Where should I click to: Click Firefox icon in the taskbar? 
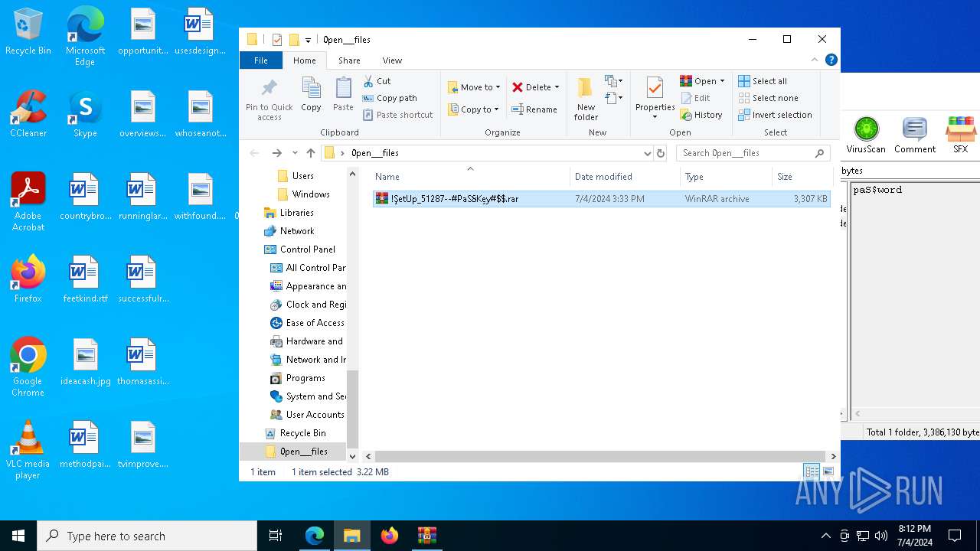389,536
